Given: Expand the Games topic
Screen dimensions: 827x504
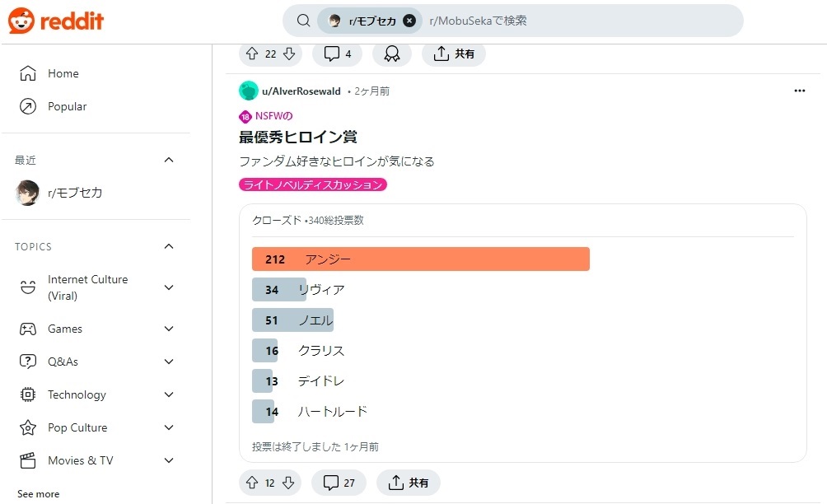Looking at the screenshot, I should 169,329.
